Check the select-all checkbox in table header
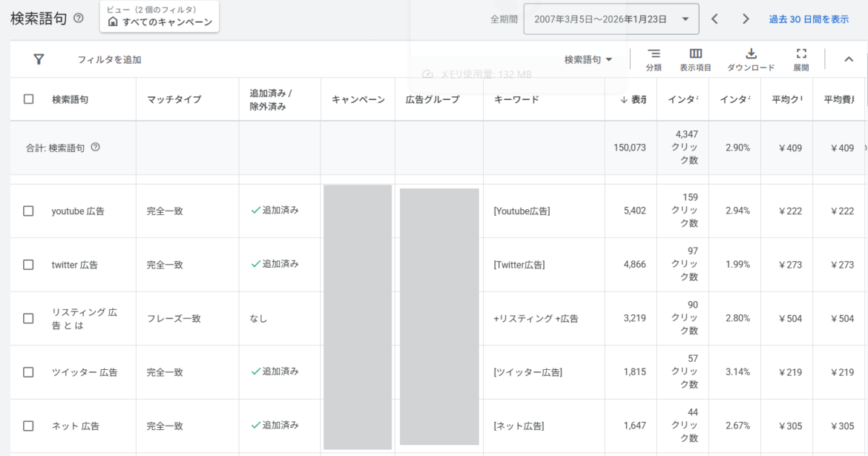This screenshot has height=456, width=868. [x=29, y=99]
